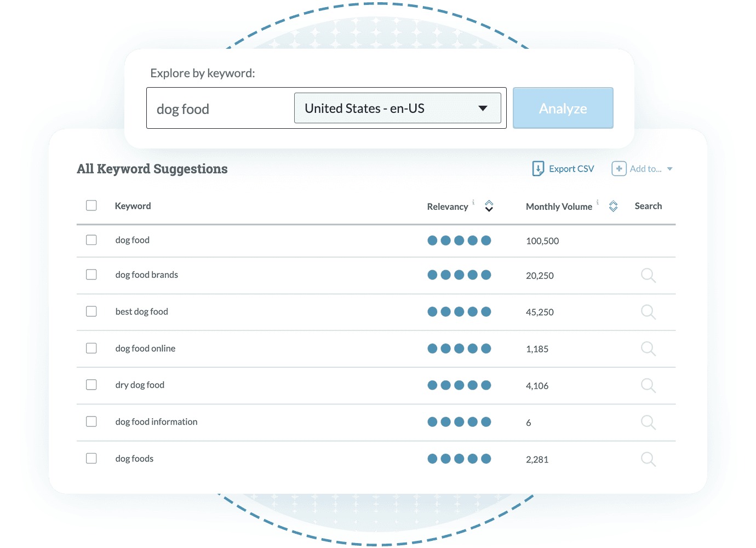
Task: Check the select-all keywords checkbox
Action: point(91,206)
